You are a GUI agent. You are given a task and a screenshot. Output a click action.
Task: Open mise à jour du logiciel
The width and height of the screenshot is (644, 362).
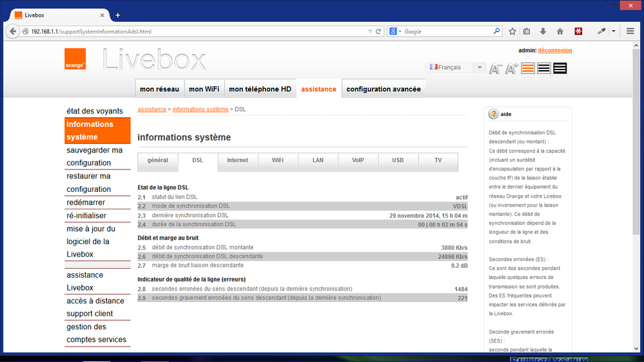click(97, 242)
